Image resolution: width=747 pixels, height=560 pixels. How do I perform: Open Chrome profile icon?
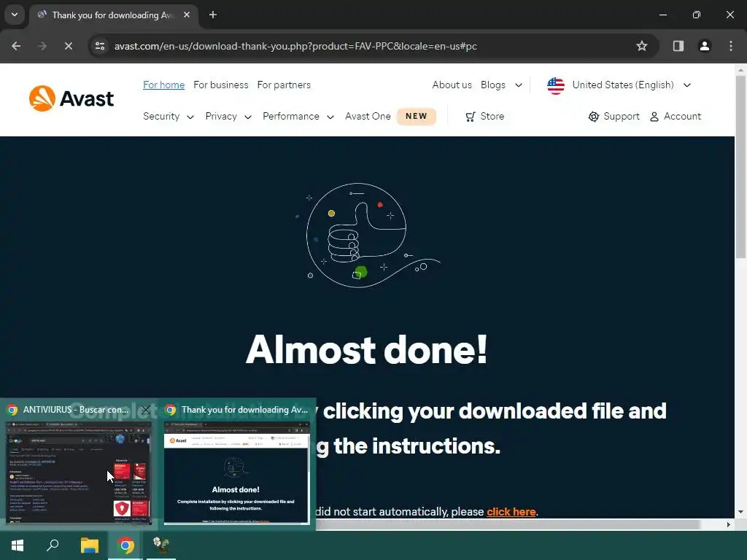tap(704, 46)
